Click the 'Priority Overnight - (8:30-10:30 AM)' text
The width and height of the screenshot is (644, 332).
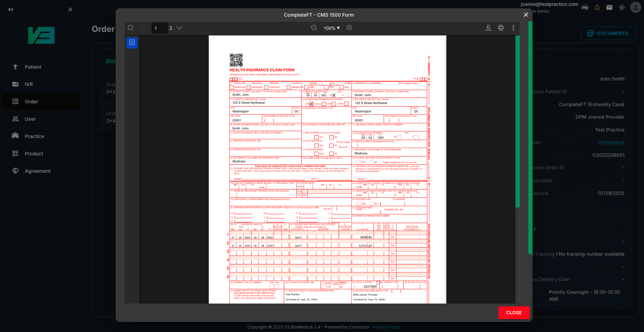coord(585,296)
